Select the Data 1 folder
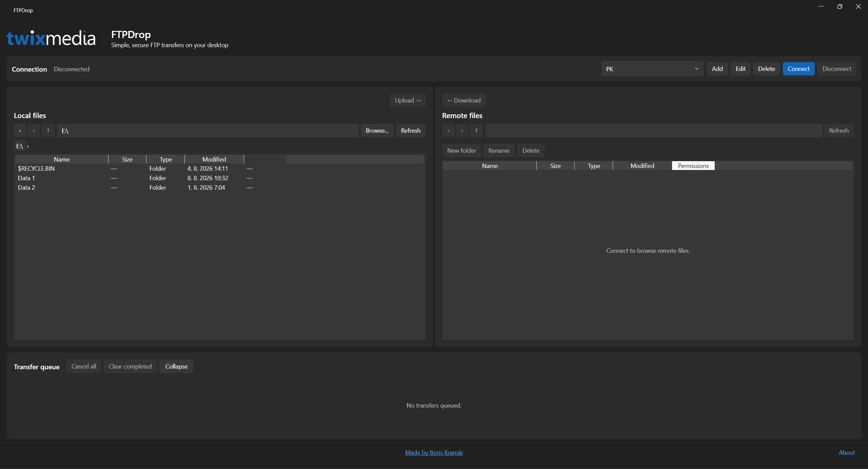The image size is (868, 469). [x=219, y=178]
